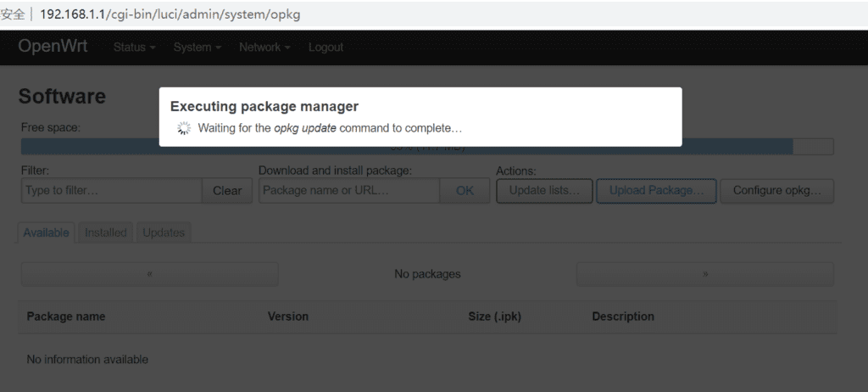Viewport: 868px width, 392px height.
Task: Click the Update lists button
Action: [544, 191]
